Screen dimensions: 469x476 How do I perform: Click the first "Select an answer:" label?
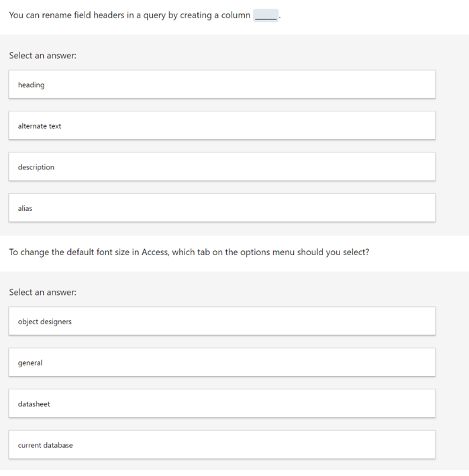coord(43,56)
